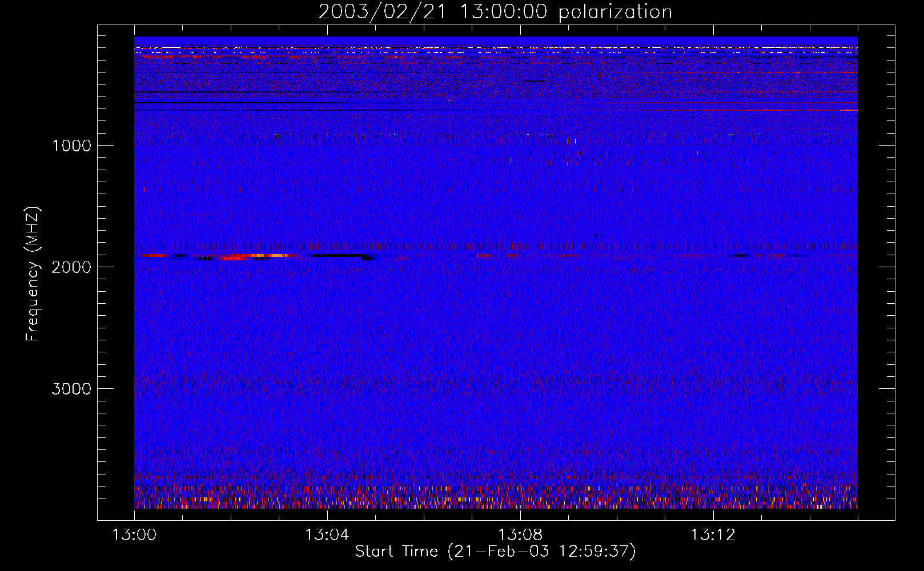Image resolution: width=924 pixels, height=571 pixels.
Task: Click the "1000" frequency tick label
Action: [71, 146]
